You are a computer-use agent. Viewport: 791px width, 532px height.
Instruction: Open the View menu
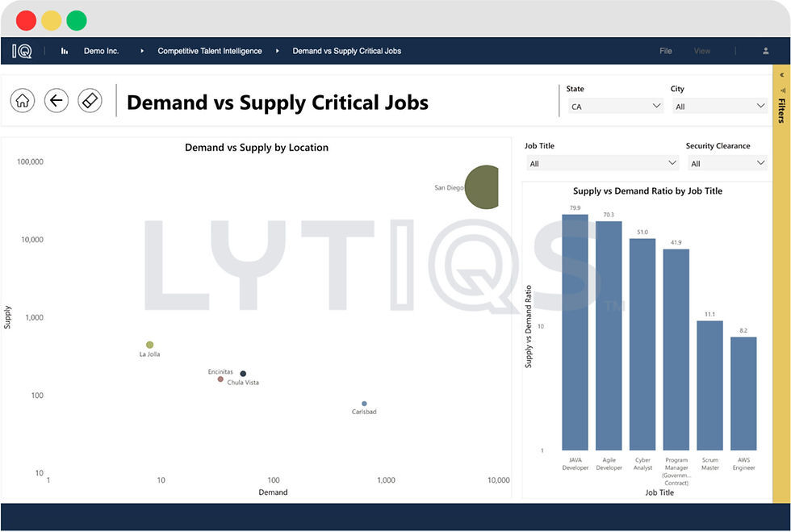[701, 51]
